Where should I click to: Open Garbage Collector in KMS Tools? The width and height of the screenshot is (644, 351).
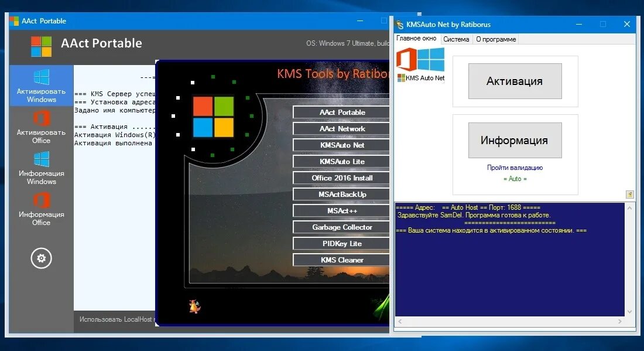tap(342, 227)
